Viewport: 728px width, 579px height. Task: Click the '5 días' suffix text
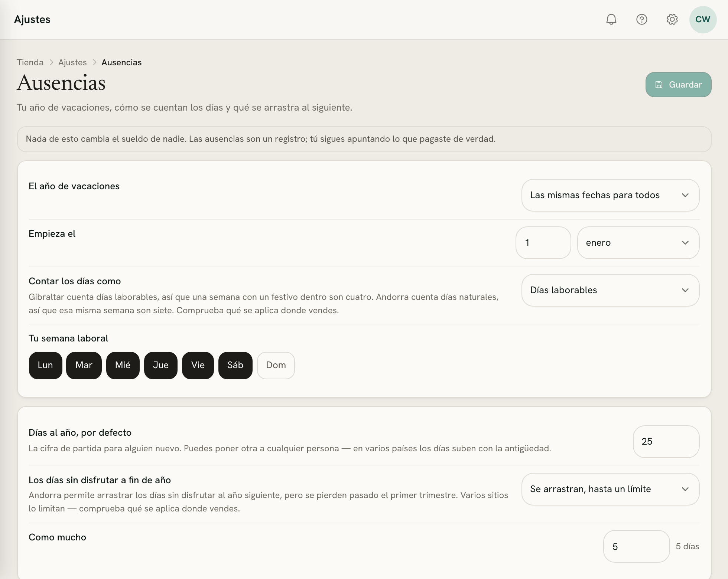(687, 546)
